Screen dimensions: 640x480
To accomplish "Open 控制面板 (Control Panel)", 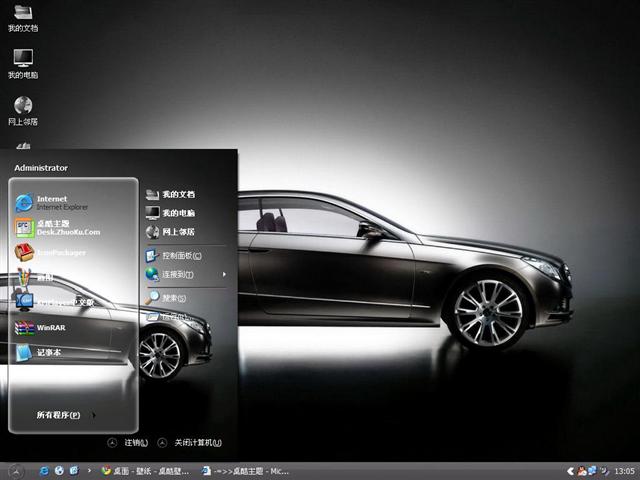I will click(x=180, y=256).
